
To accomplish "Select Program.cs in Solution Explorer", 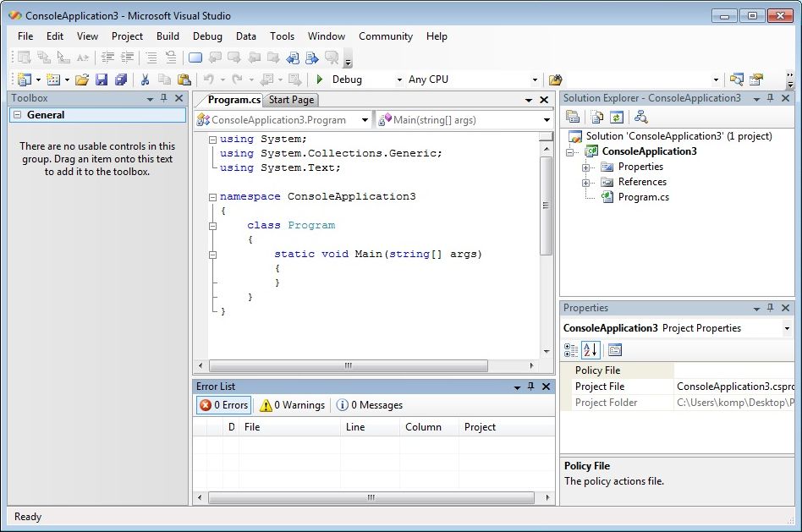I will tap(644, 197).
